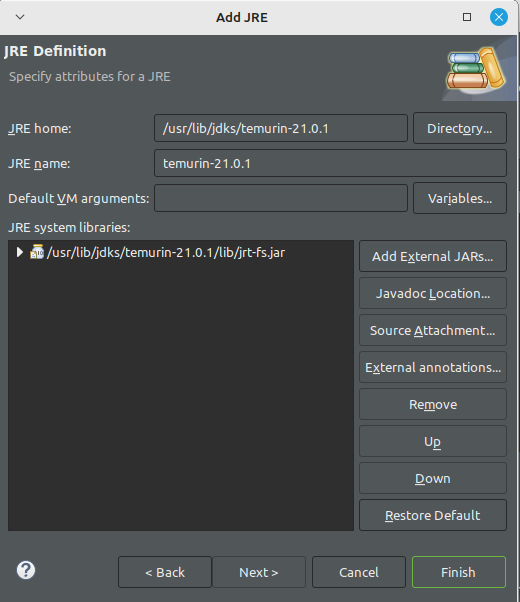Restore Default system libraries
Viewport: 520px width, 602px height.
coord(433,515)
